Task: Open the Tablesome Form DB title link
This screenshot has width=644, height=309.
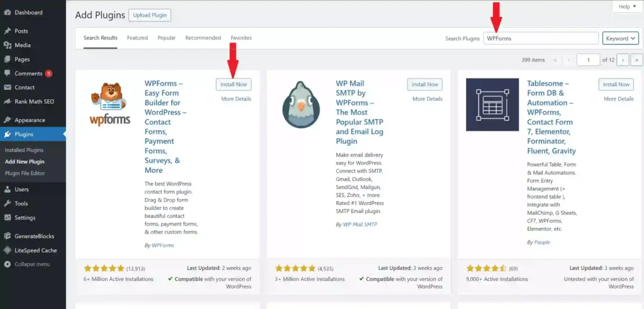Action: point(552,117)
